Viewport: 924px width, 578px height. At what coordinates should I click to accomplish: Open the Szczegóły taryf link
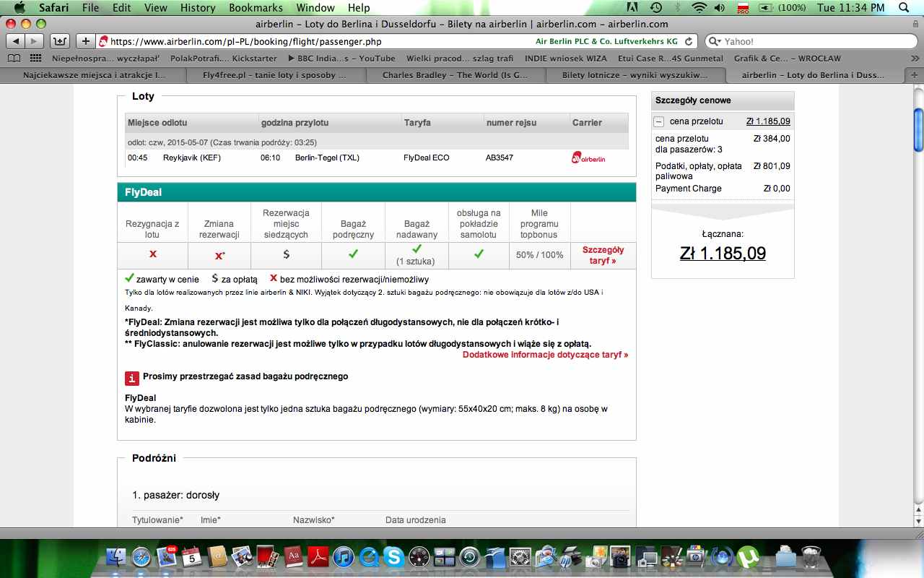tap(603, 255)
